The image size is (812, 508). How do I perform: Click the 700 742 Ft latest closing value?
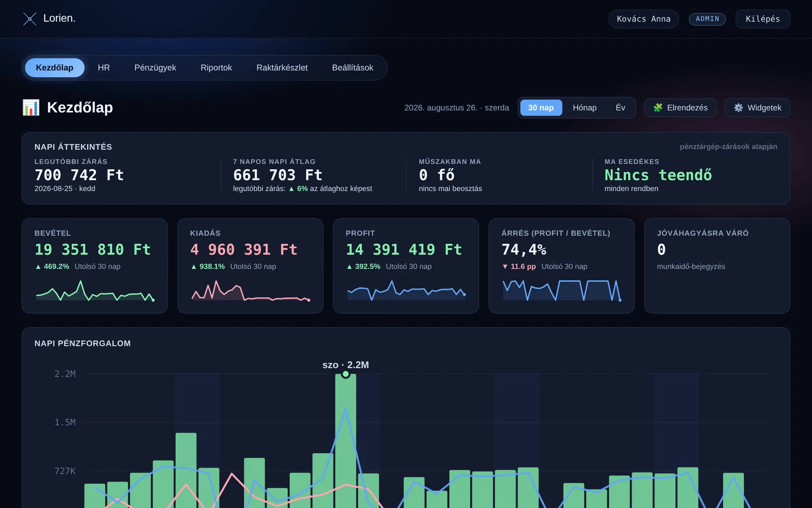click(x=79, y=175)
